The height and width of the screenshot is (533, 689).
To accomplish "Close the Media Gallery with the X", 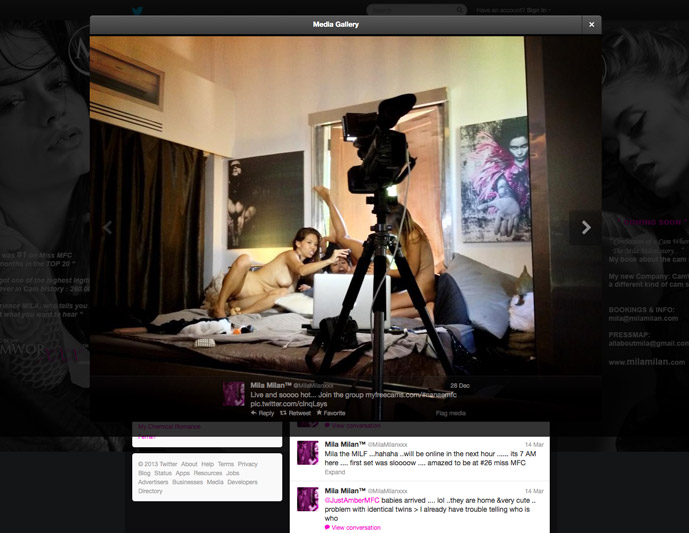I will (591, 24).
